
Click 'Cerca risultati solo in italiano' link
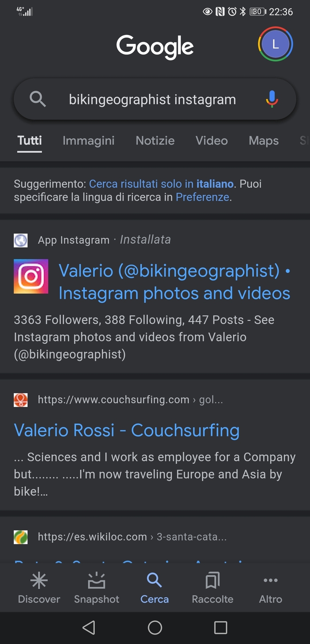[161, 184]
